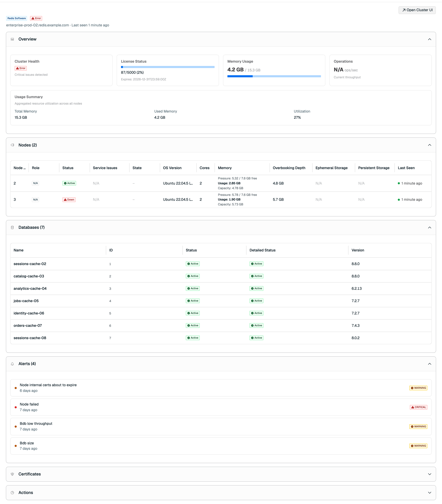
Task: Click the Active Status badge for catalog-cache-03
Action: coord(193,276)
